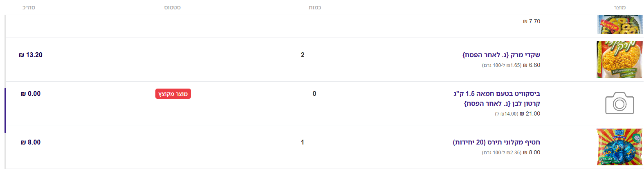The width and height of the screenshot is (644, 169).
Task: Select quantity 2 in the שקדי מרק row
Action: coord(303,55)
